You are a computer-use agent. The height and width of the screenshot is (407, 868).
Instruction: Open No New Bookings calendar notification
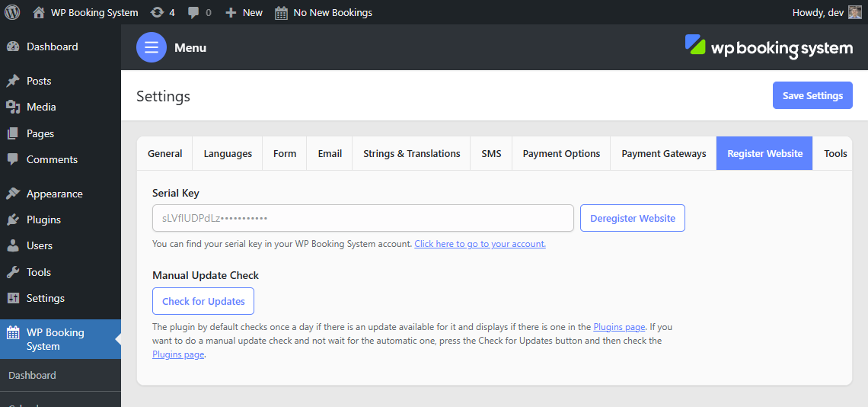tap(324, 12)
